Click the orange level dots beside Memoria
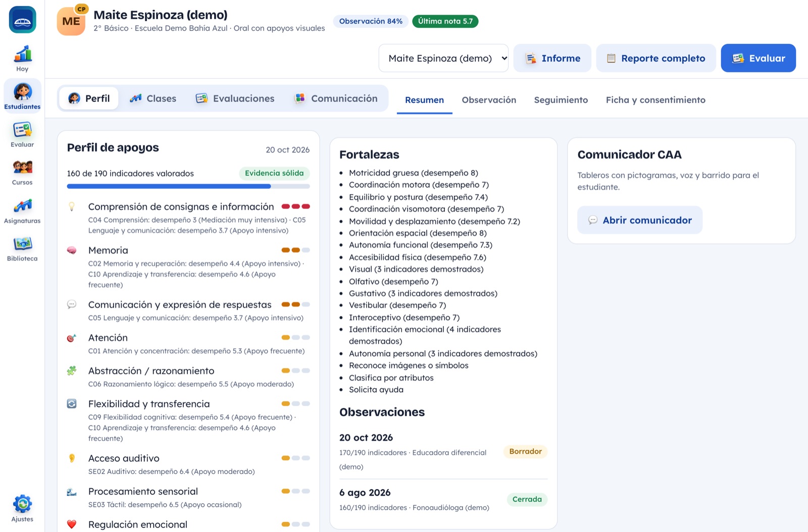The image size is (808, 532). coord(295,250)
